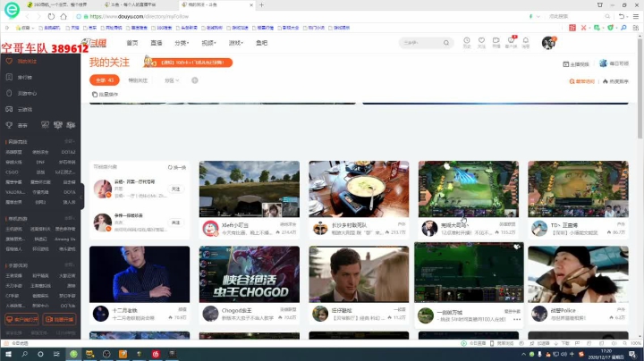Open the 十二月老铁 stream thumbnail

coord(140,274)
